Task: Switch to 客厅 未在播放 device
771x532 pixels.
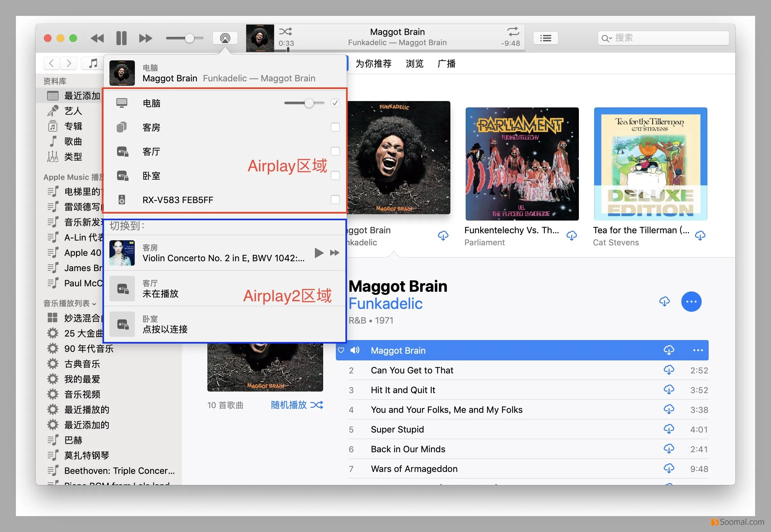Action: coord(225,289)
